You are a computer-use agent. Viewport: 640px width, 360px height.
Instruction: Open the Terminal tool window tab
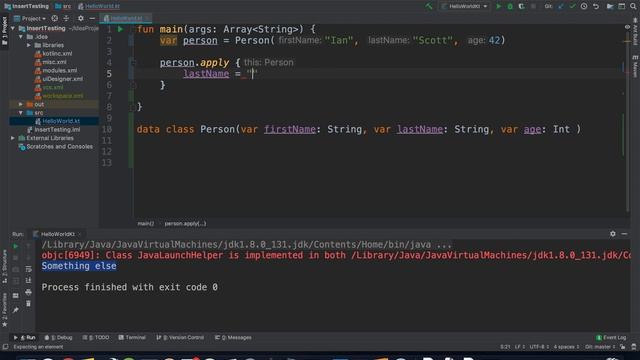tap(132, 338)
